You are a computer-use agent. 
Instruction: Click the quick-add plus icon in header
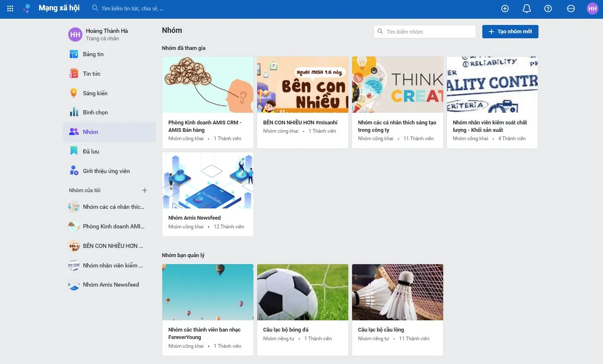505,8
